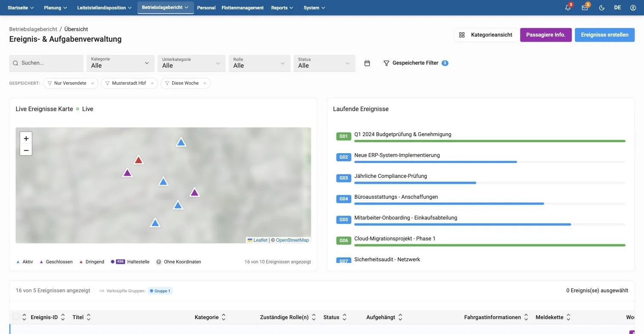The width and height of the screenshot is (644, 334).
Task: Select Büroausstattungs - Anschaffungen entry
Action: pos(396,197)
